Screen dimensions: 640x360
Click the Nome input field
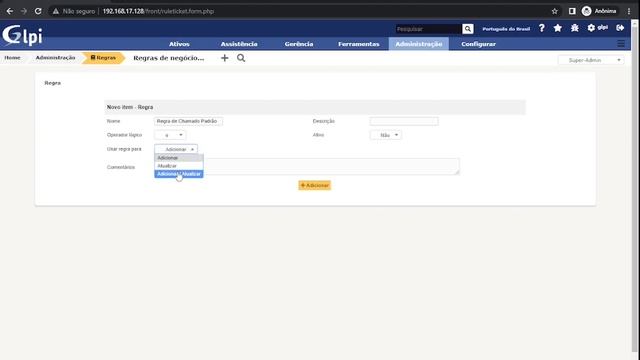pos(188,121)
